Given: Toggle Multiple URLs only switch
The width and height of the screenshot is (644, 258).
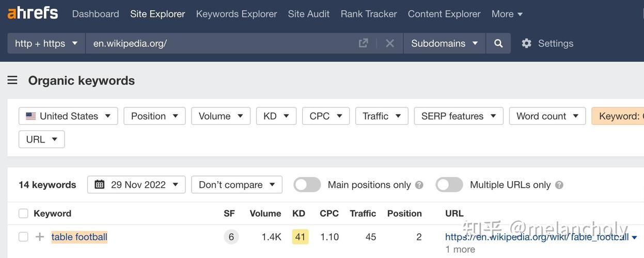Looking at the screenshot, I should [449, 185].
